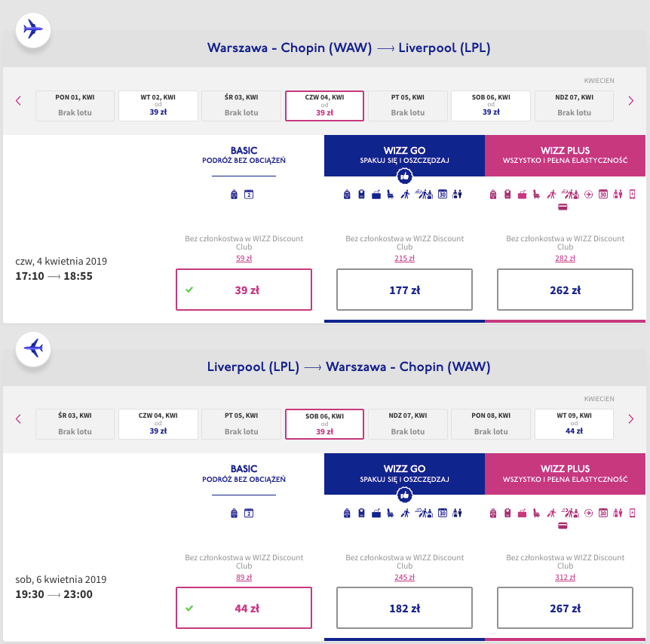Show earlier dates for the Warszawa–Liverpool flight
This screenshot has width=650, height=644.
19,100
